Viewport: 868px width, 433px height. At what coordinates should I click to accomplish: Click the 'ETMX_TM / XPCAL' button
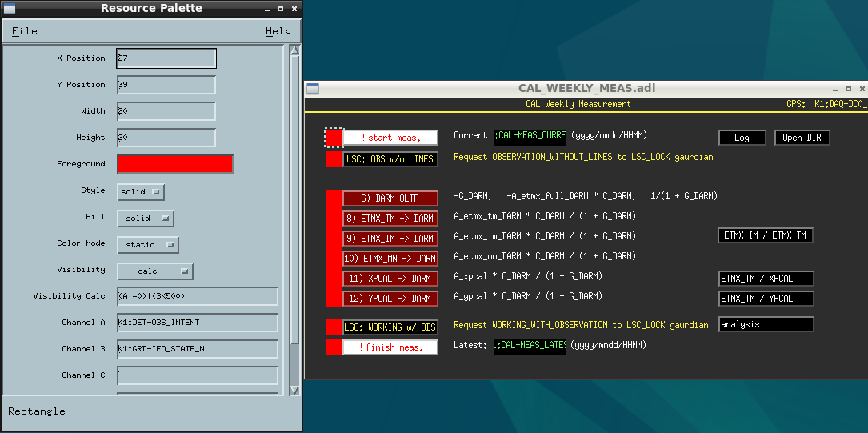[766, 279]
